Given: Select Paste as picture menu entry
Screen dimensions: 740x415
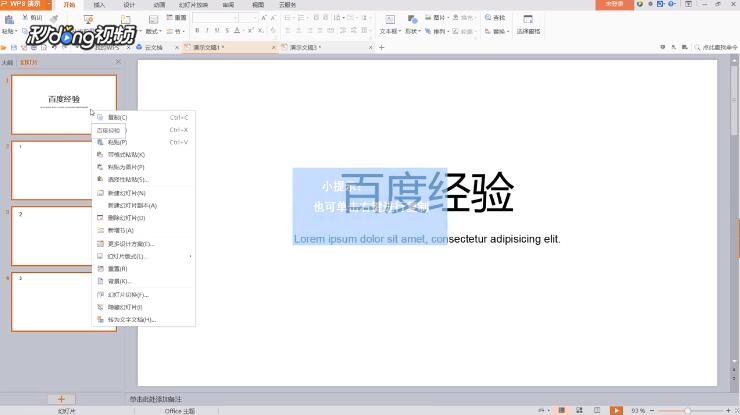Looking at the screenshot, I should pyautogui.click(x=143, y=167).
